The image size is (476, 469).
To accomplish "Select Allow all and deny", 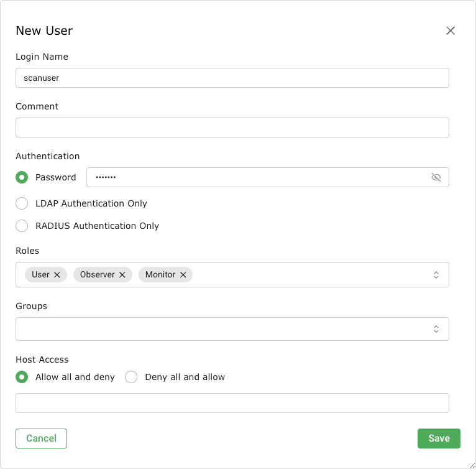I will [x=22, y=377].
